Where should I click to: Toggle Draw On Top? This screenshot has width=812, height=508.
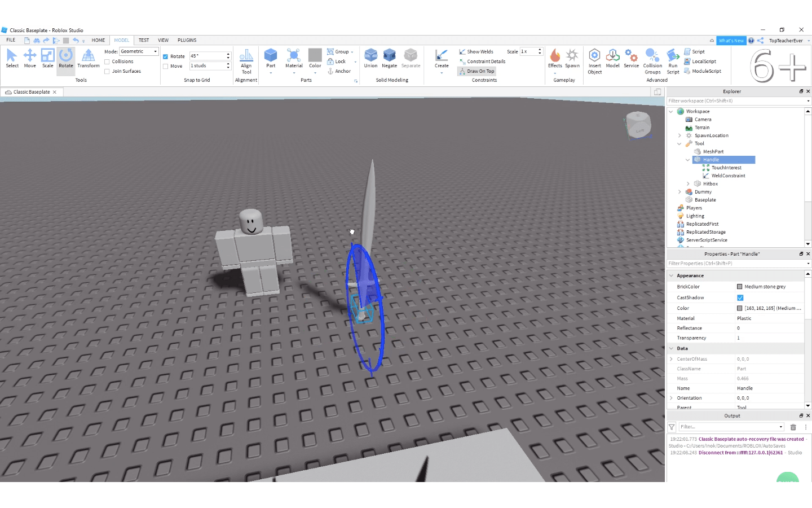[x=476, y=71]
